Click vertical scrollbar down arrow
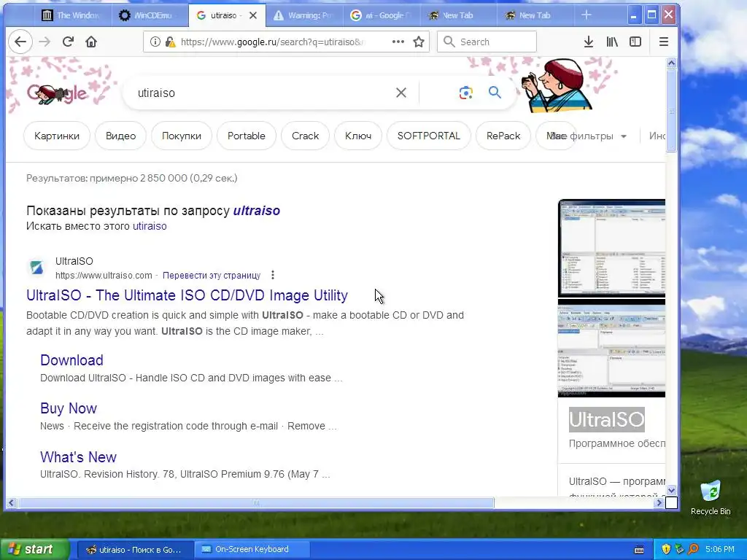The width and height of the screenshot is (747, 560). pos(671,490)
